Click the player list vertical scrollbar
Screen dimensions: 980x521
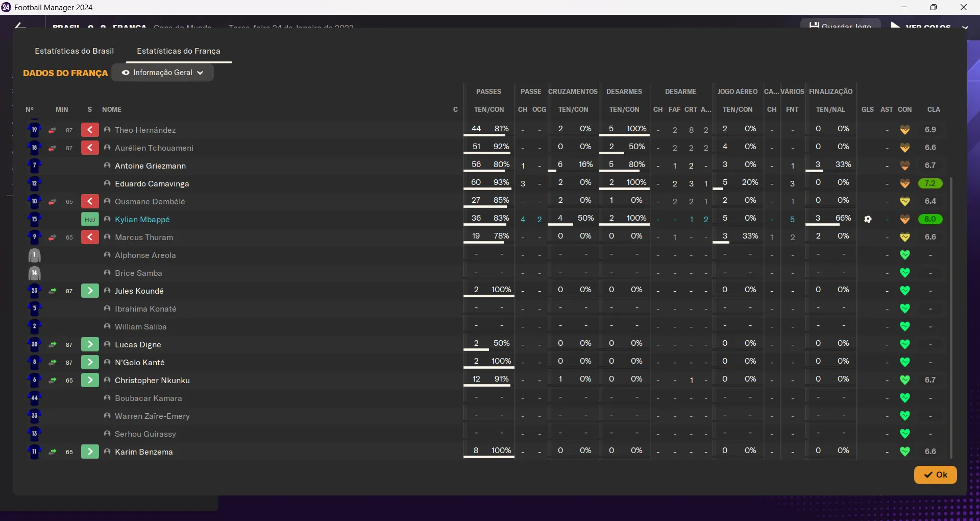coord(951,317)
